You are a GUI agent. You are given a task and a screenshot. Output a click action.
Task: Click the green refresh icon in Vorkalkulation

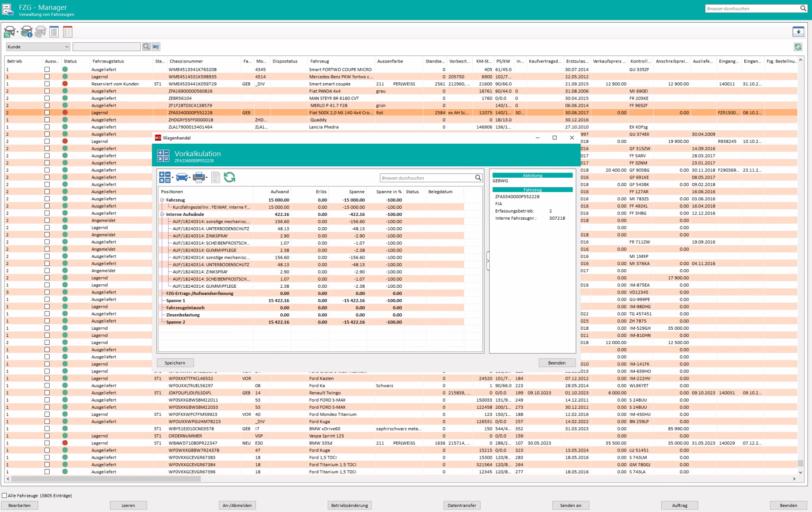tap(229, 178)
